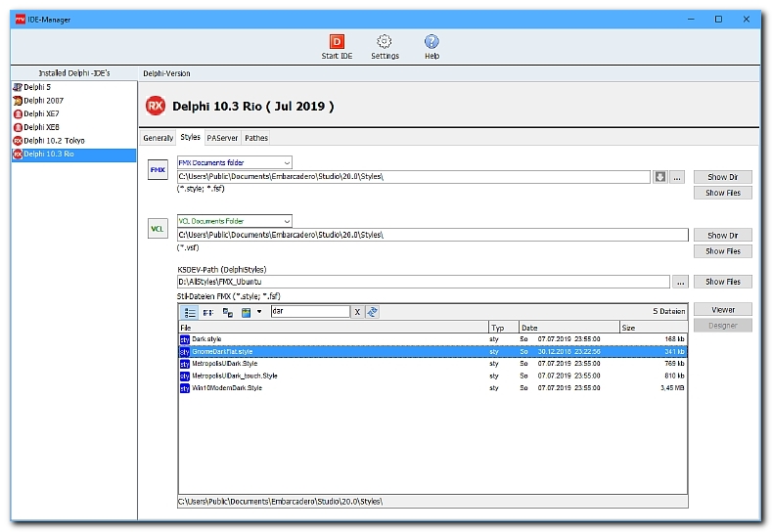Select Delphi XE8 in the IDE list
772x532 pixels.
pyautogui.click(x=73, y=127)
